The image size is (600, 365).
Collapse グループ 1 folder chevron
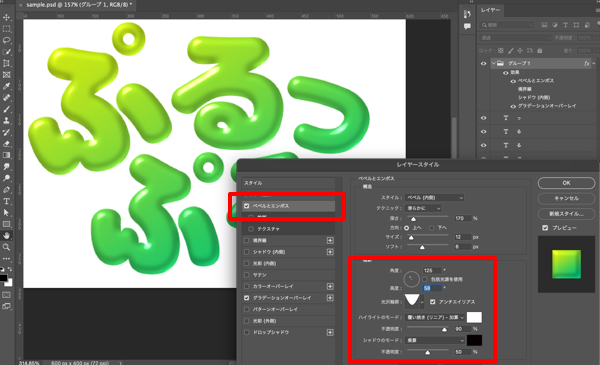coord(494,63)
